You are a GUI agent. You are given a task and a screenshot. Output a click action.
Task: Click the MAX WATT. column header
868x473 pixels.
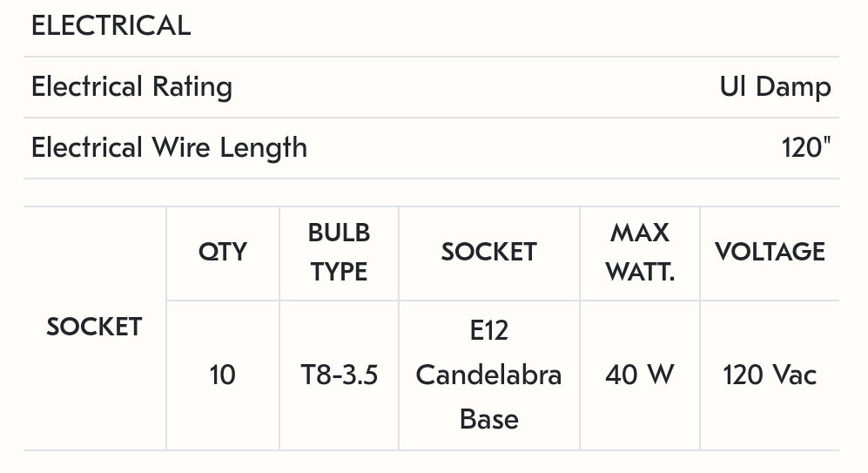[x=640, y=252]
